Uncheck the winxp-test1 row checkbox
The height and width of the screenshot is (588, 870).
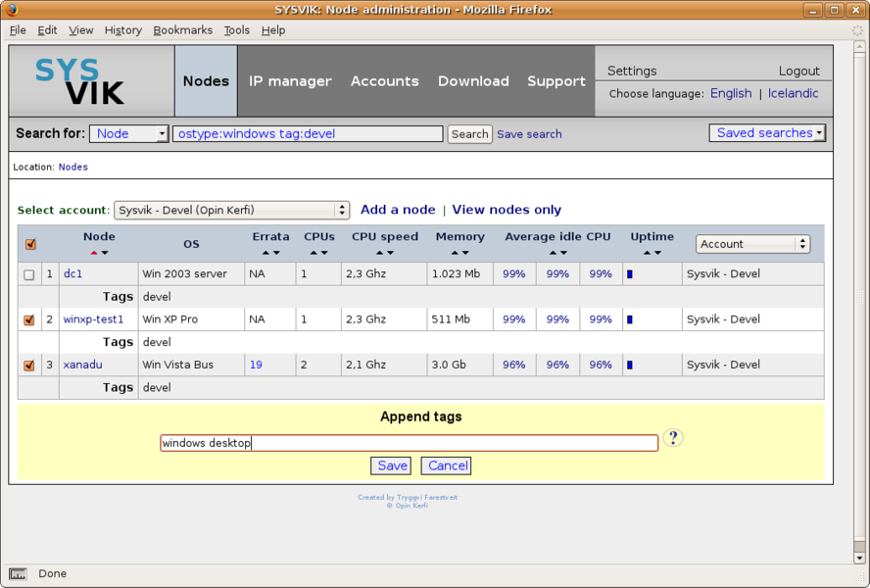tap(28, 319)
